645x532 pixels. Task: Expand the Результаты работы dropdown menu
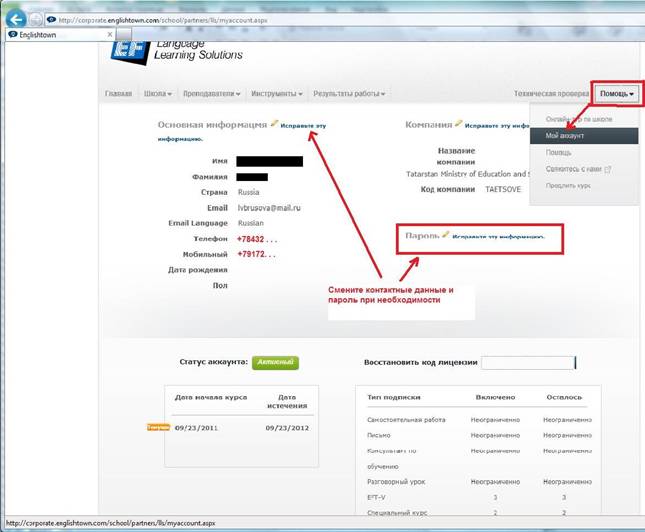(349, 93)
